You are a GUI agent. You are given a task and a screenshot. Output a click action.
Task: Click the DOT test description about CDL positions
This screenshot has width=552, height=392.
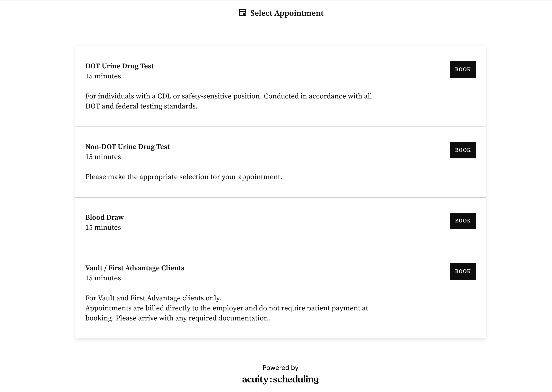click(229, 101)
